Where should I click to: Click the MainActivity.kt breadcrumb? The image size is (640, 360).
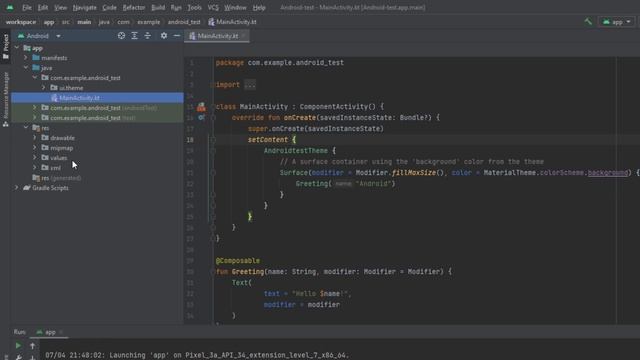tap(232, 22)
